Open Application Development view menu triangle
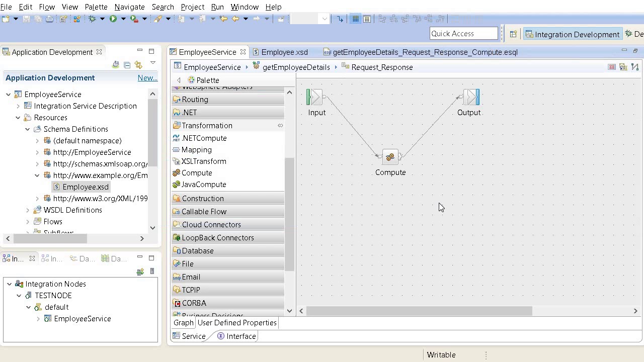 [x=153, y=63]
